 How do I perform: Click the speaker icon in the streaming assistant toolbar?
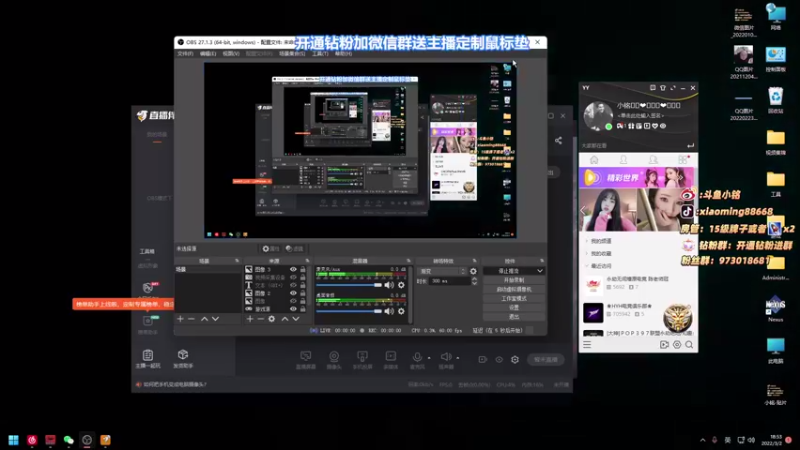pyautogui.click(x=446, y=359)
